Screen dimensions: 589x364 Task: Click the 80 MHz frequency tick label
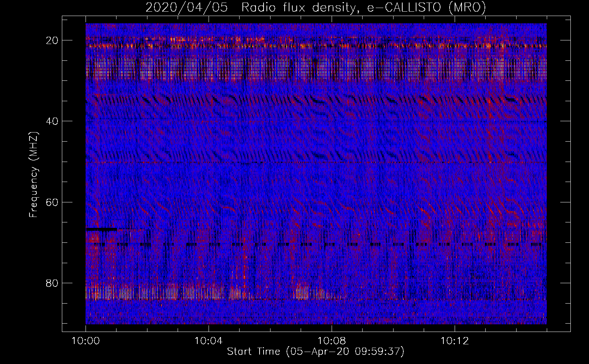[52, 283]
